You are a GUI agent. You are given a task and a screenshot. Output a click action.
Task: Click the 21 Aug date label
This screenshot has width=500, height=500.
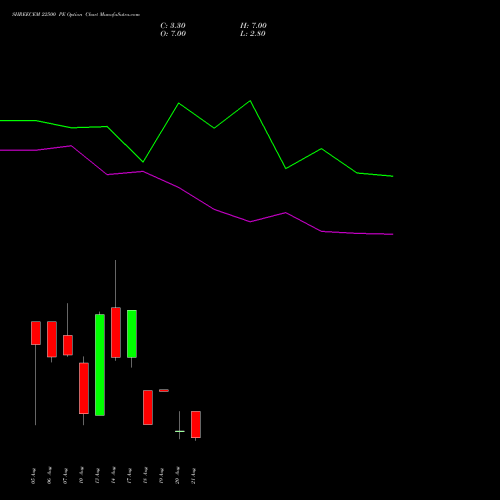193,476
